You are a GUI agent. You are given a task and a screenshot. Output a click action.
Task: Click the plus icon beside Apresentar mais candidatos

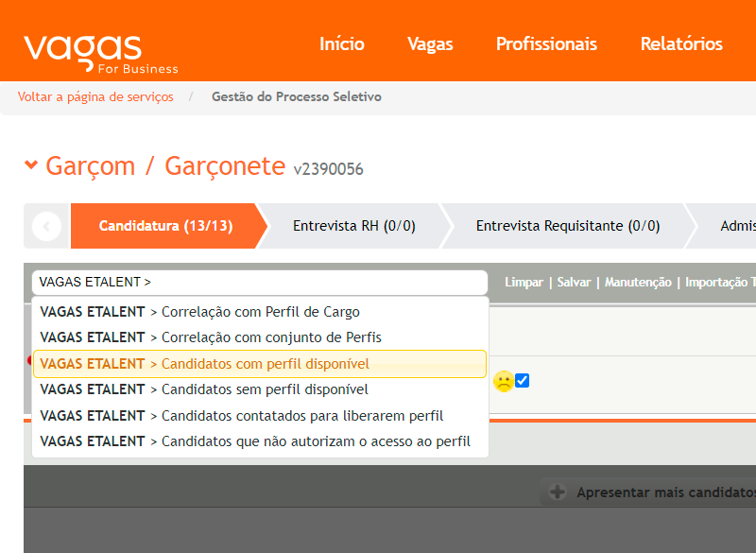(558, 492)
